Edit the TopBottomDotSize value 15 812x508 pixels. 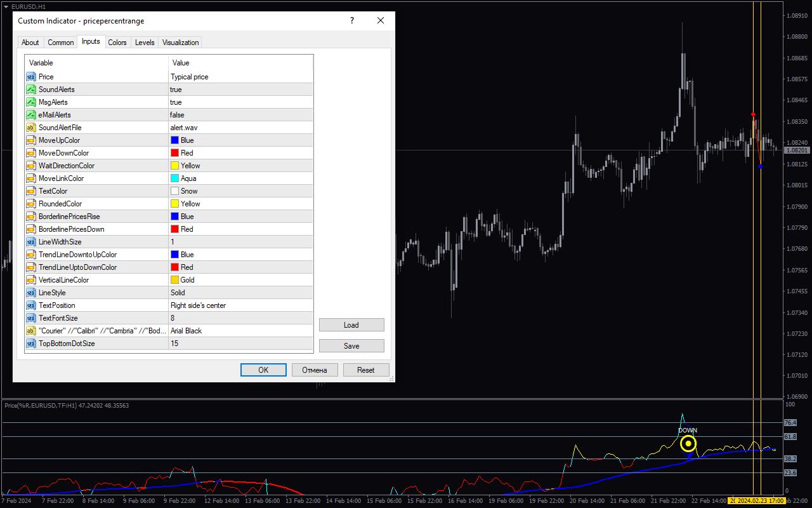point(241,344)
